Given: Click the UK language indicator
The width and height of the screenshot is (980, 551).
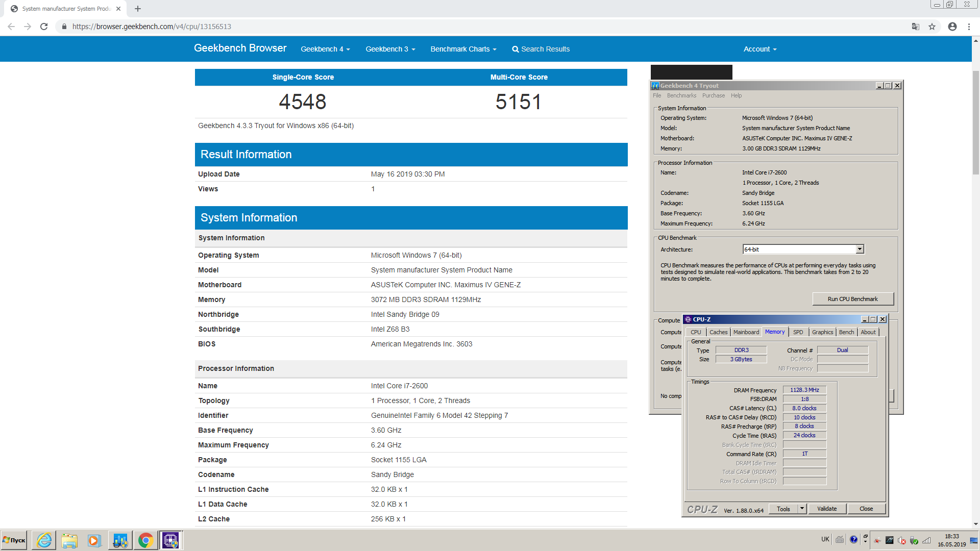Looking at the screenshot, I should click(825, 539).
